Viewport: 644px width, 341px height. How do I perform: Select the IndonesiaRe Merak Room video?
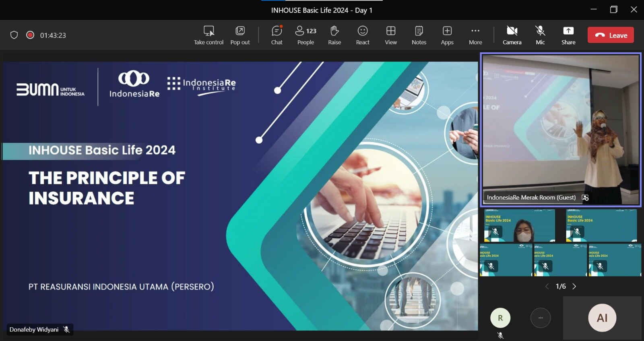coord(561,130)
